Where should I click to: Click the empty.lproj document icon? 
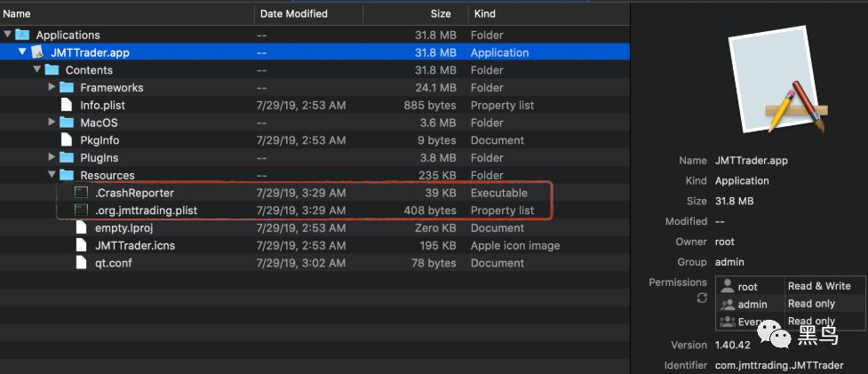tap(82, 228)
